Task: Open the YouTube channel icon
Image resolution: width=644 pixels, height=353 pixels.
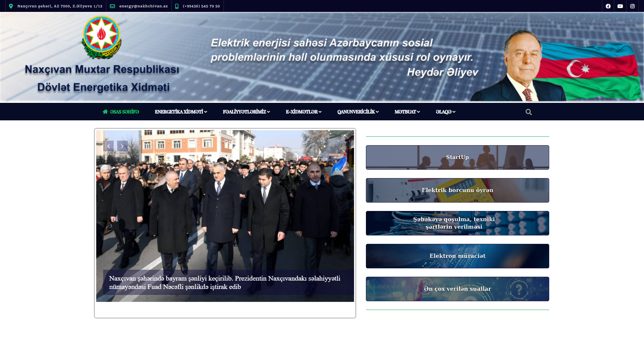Action: click(620, 6)
